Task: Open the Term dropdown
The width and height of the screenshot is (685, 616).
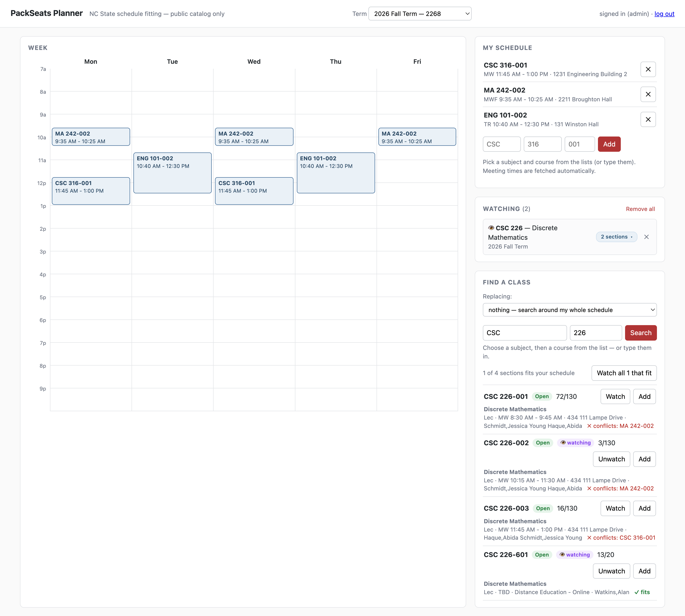Action: (x=420, y=14)
